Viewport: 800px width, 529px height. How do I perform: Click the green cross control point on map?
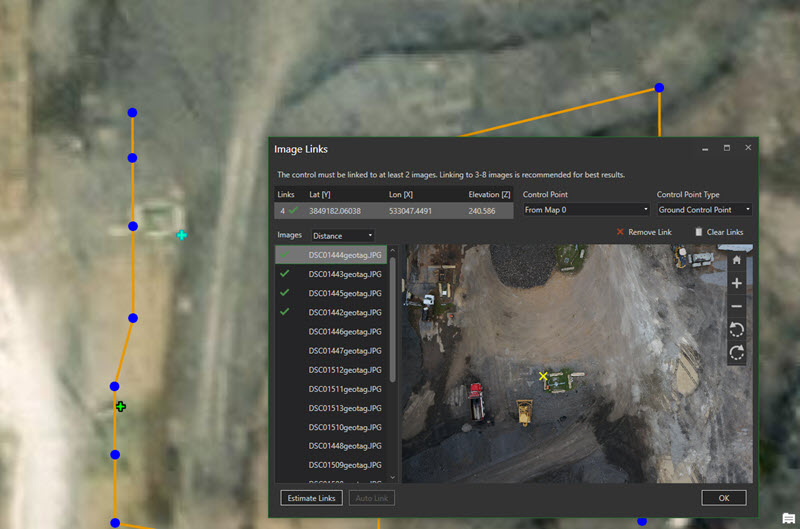pyautogui.click(x=120, y=407)
